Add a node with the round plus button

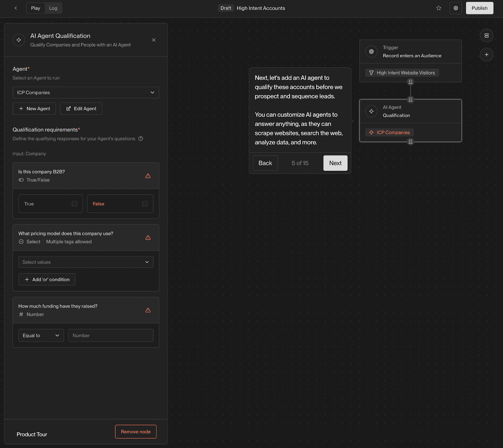tap(486, 55)
